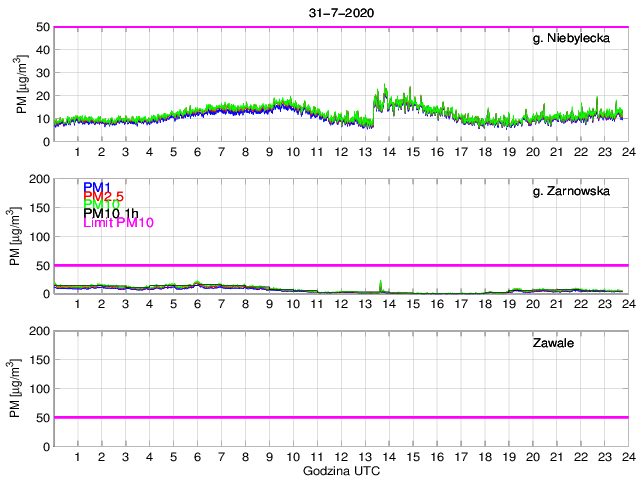Click the 200 y-axis tick in Zawale plot

click(x=38, y=331)
